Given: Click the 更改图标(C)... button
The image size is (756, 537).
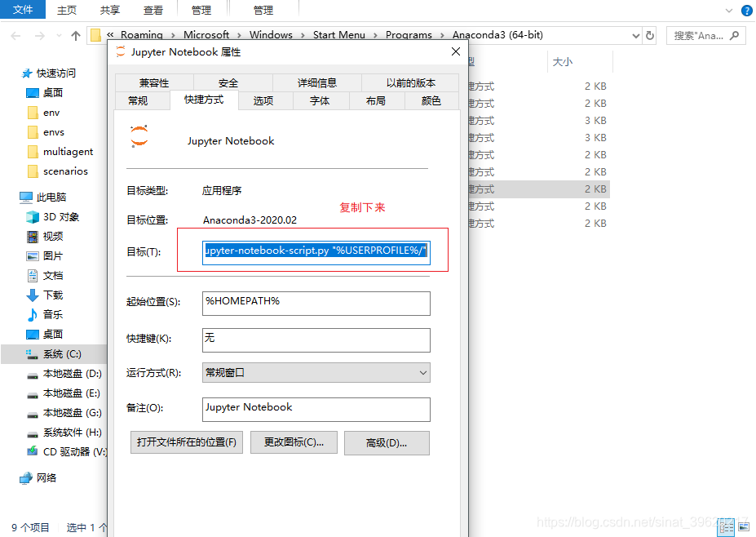Looking at the screenshot, I should coord(294,442).
